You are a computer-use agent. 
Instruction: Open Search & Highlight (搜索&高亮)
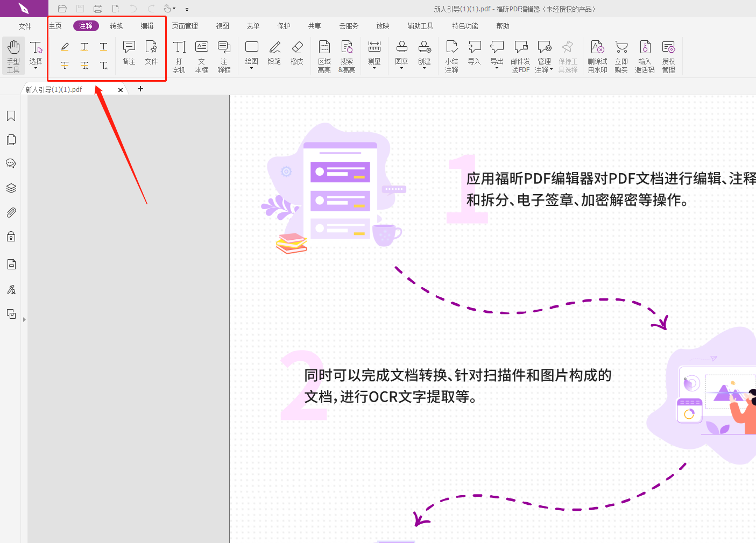pyautogui.click(x=347, y=56)
